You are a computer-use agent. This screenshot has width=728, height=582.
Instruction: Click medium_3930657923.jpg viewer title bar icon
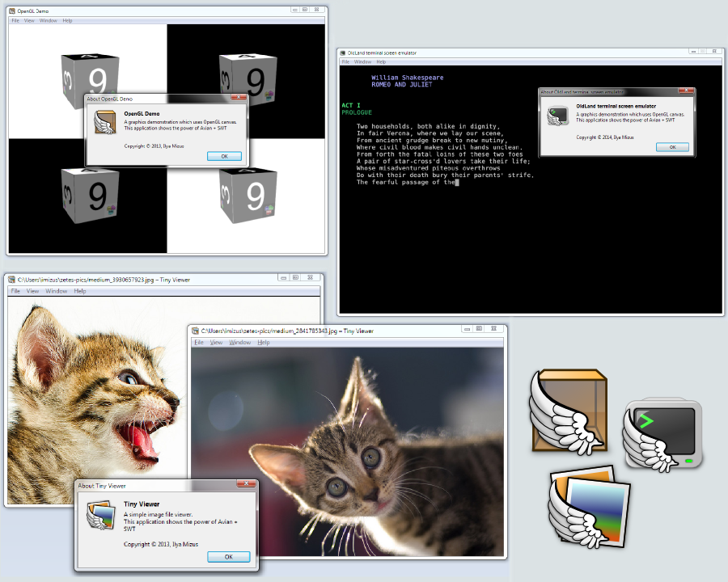click(12, 280)
